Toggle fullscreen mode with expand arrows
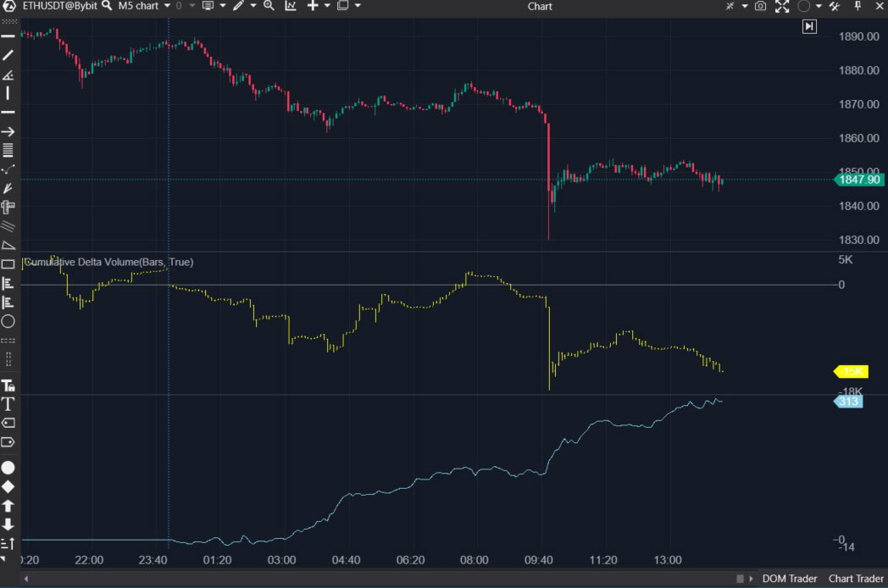 (x=781, y=7)
